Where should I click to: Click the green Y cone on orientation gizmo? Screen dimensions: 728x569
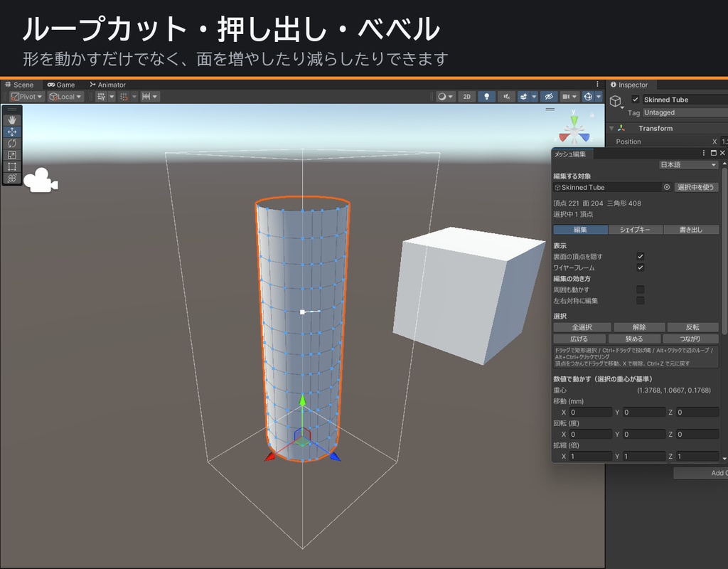tap(574, 120)
